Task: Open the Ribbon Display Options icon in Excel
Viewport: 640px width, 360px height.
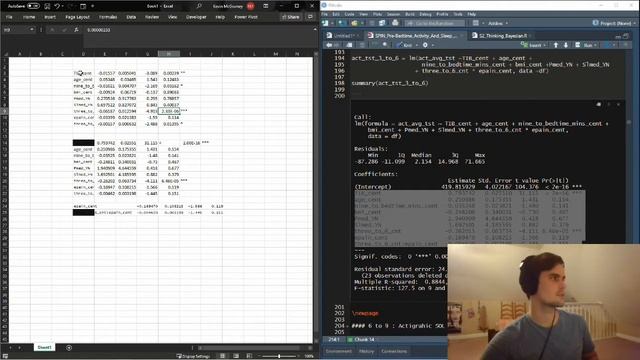Action: (x=266, y=6)
